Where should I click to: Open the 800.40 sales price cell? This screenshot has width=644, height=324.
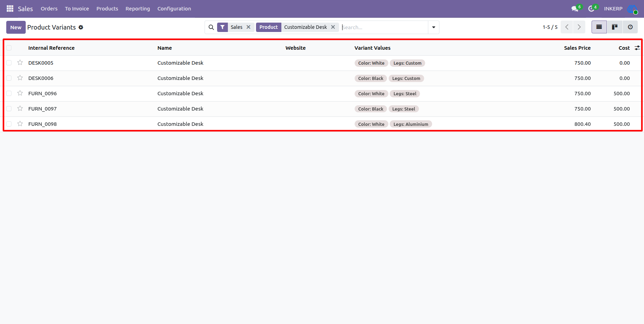tap(583, 124)
